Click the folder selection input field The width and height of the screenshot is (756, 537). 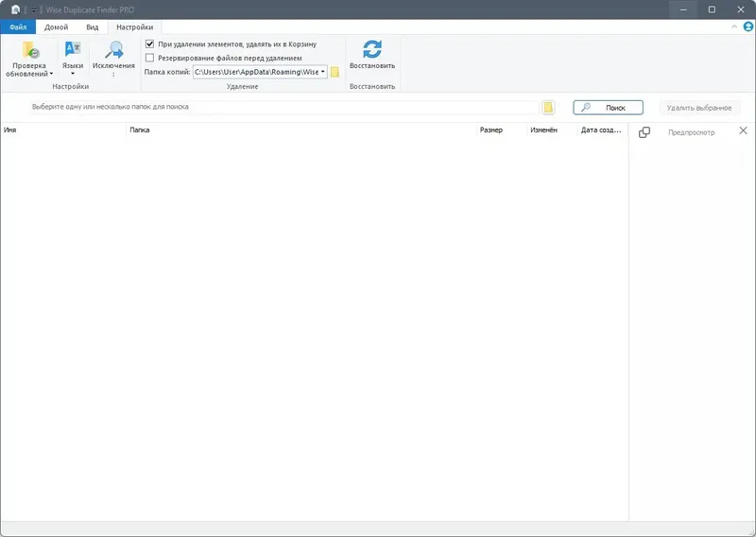(x=284, y=107)
